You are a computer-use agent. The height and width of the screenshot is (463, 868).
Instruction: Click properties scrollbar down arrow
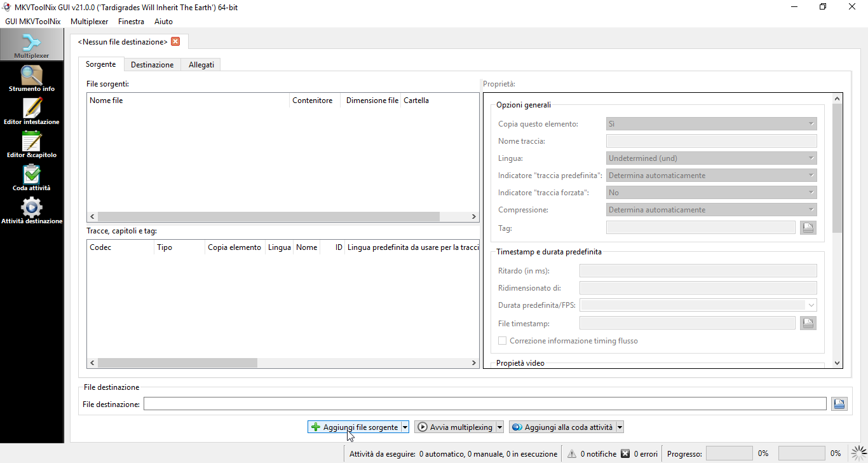pyautogui.click(x=837, y=363)
